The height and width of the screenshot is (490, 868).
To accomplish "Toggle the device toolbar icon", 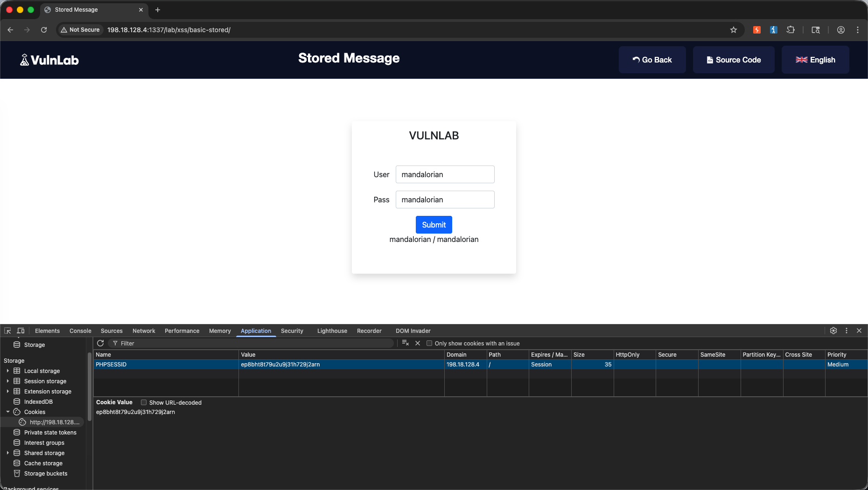I will [21, 331].
